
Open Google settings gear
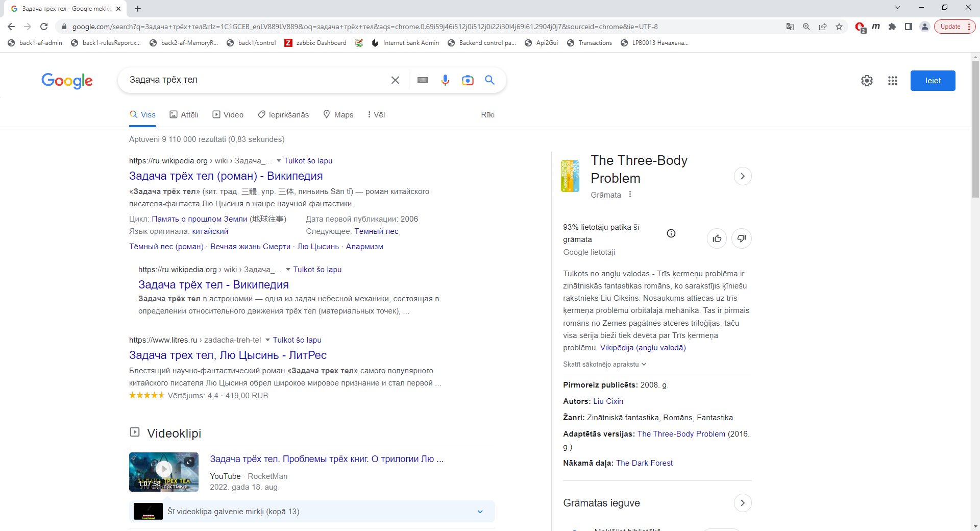click(867, 81)
